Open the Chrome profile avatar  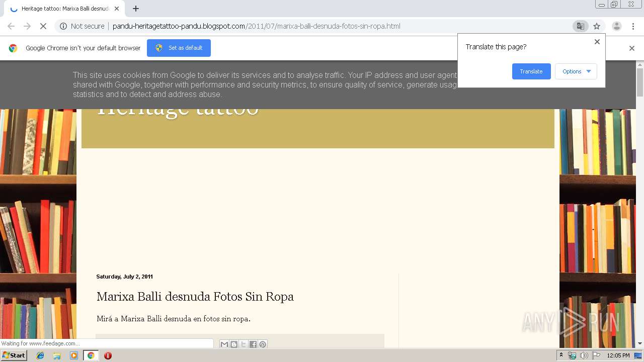616,26
